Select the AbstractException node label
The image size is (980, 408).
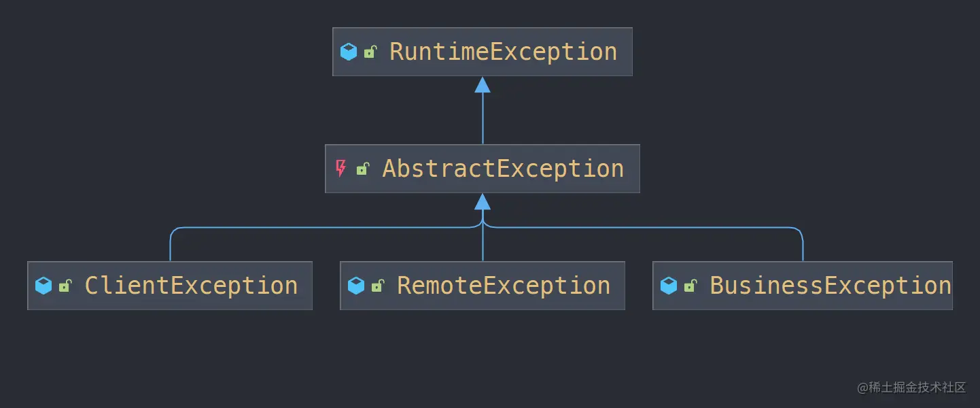pos(503,169)
